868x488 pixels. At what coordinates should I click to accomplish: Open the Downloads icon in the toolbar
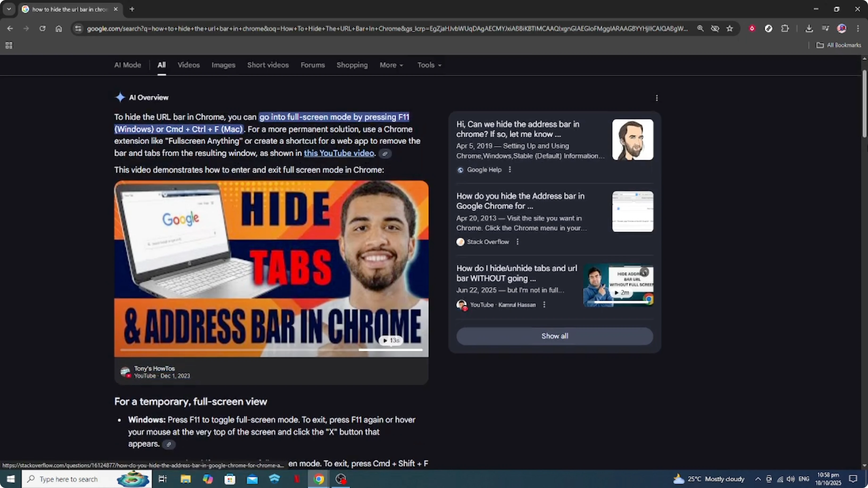click(809, 29)
